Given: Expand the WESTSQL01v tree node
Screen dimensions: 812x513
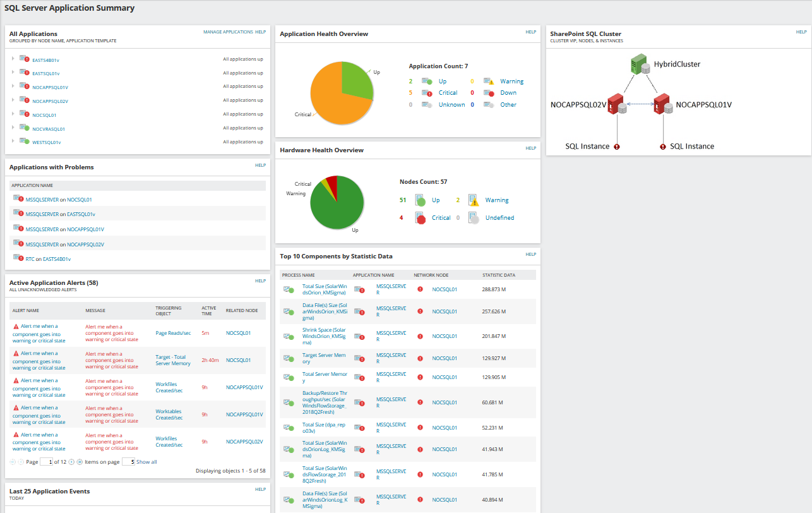Looking at the screenshot, I should pos(13,142).
